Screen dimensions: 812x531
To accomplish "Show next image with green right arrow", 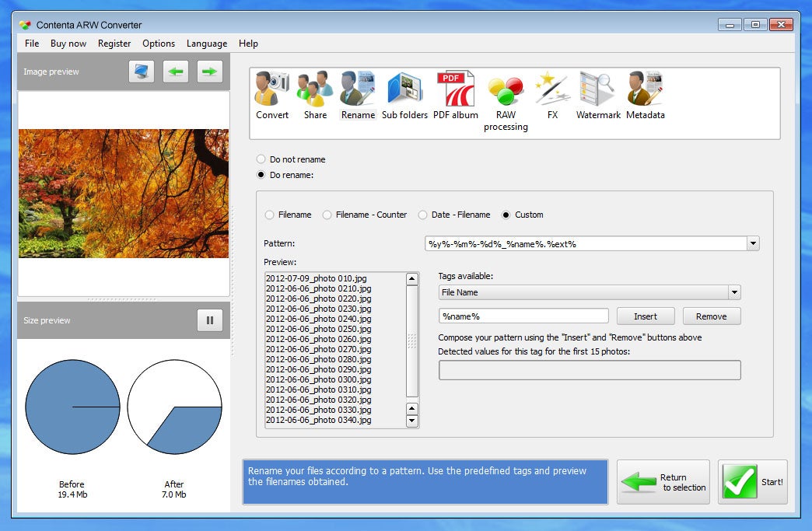I will click(210, 72).
